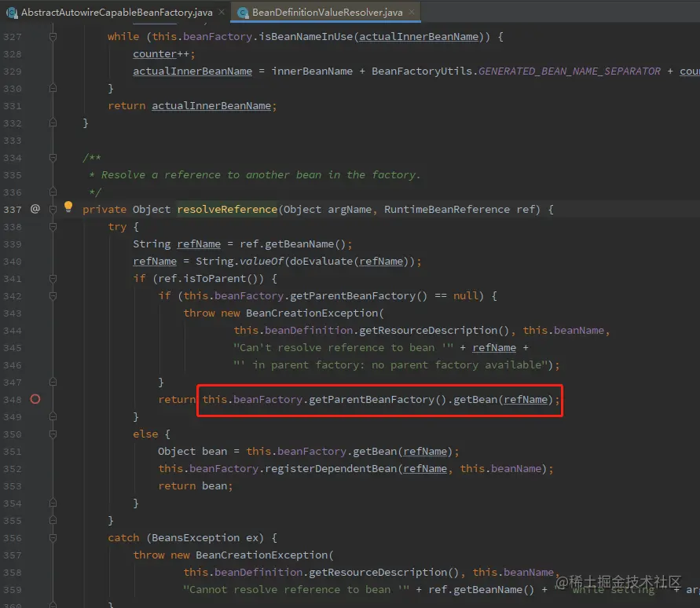Image resolution: width=700 pixels, height=608 pixels.
Task: Click registerDependentBean on line 352
Action: point(331,469)
